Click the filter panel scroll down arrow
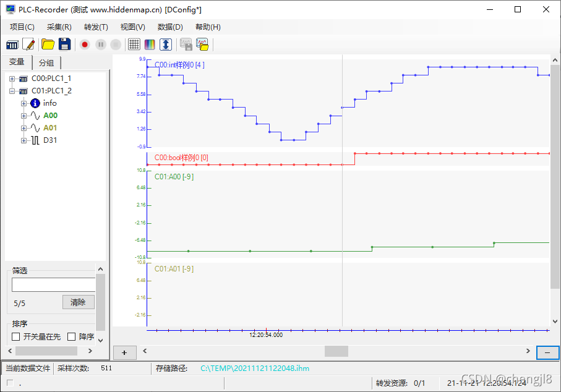561x392 pixels. [101, 341]
